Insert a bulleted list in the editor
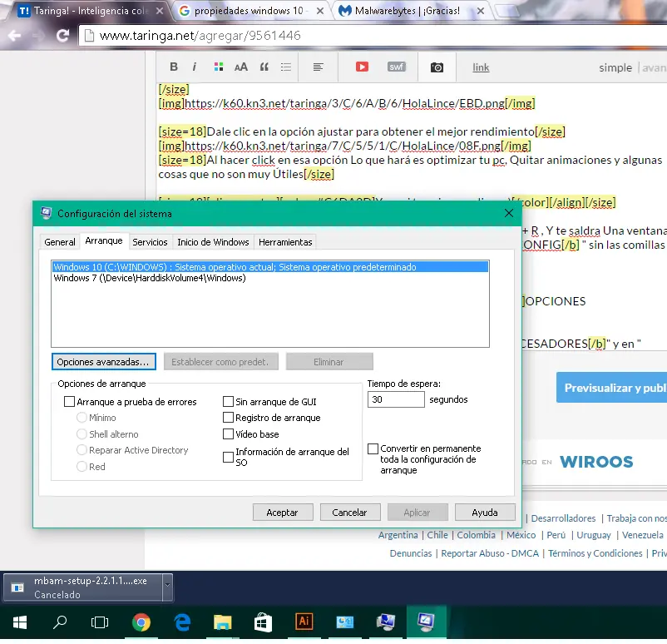 286,67
